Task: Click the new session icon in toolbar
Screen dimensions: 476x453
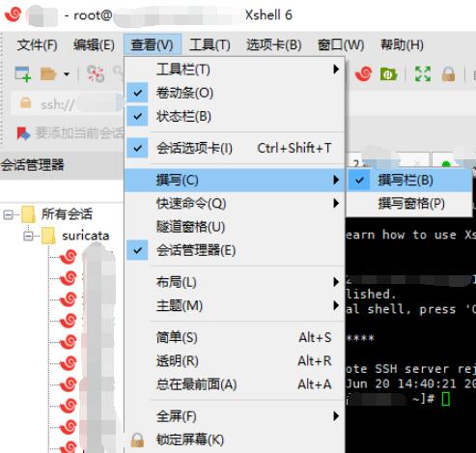Action: click(x=23, y=74)
